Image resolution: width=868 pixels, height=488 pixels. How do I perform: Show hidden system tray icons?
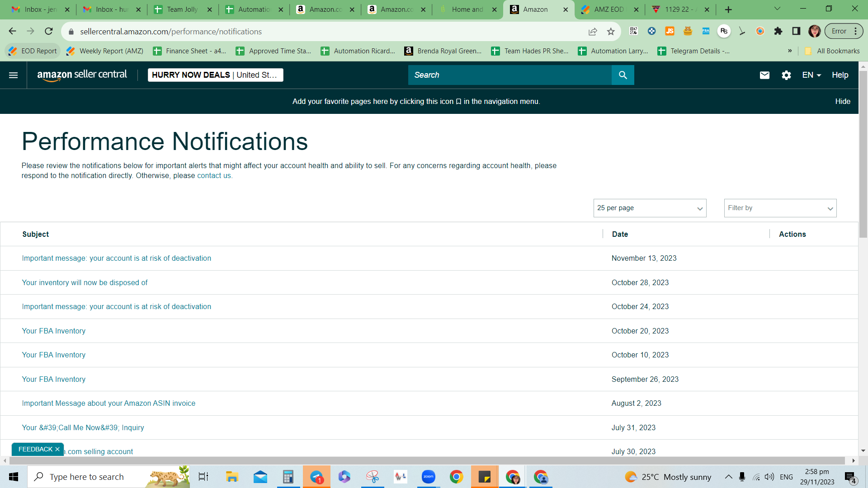coord(728,477)
